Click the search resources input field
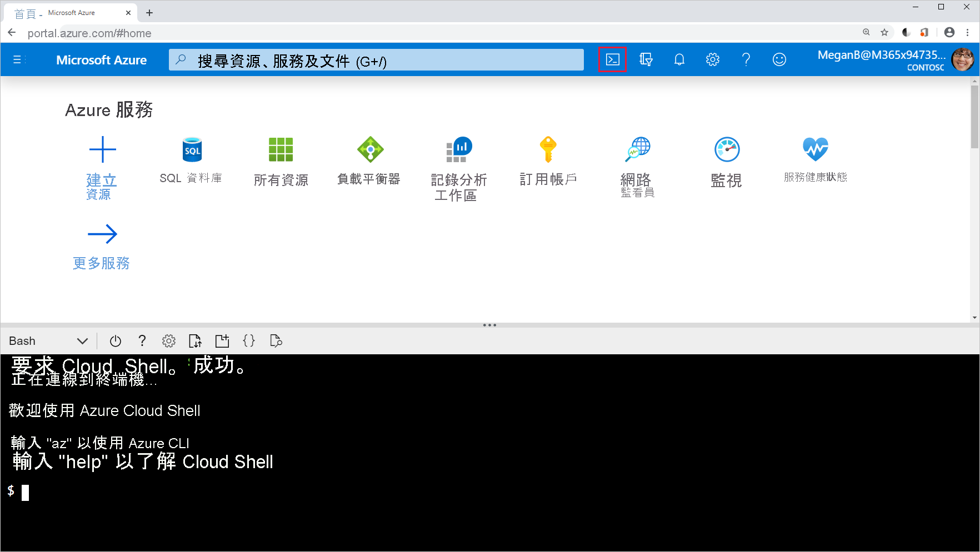This screenshot has height=552, width=980. click(x=376, y=60)
